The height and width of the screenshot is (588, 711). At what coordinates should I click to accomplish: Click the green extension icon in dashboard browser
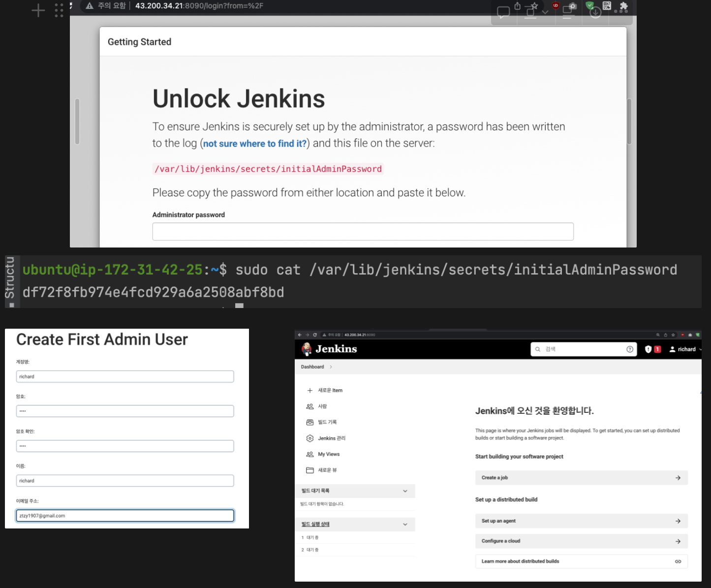pos(697,335)
